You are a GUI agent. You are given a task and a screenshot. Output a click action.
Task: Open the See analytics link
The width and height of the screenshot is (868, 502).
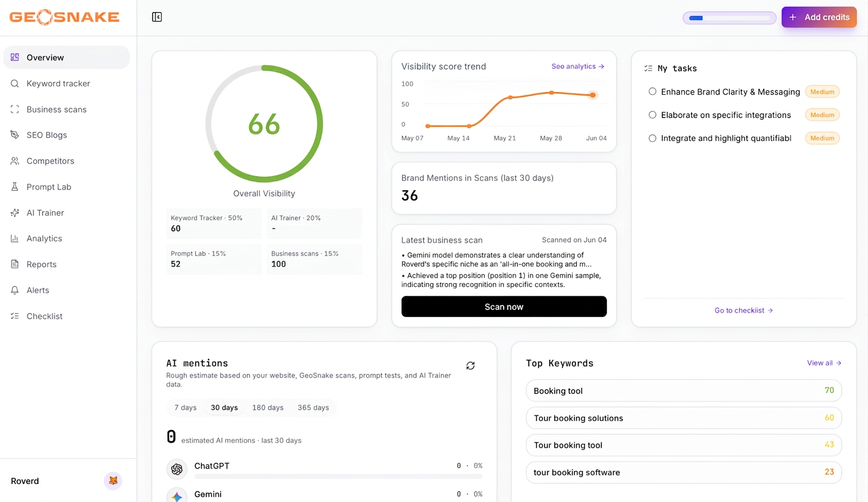click(578, 66)
